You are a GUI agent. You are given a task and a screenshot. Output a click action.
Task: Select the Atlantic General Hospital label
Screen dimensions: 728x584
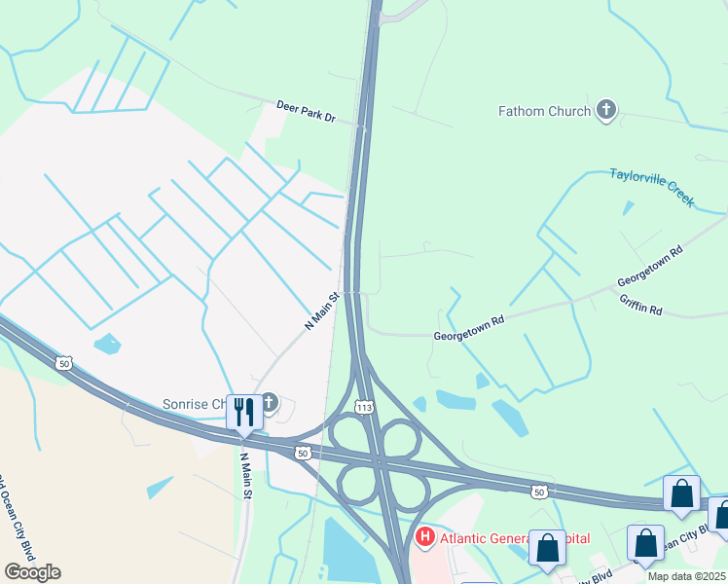(x=515, y=538)
